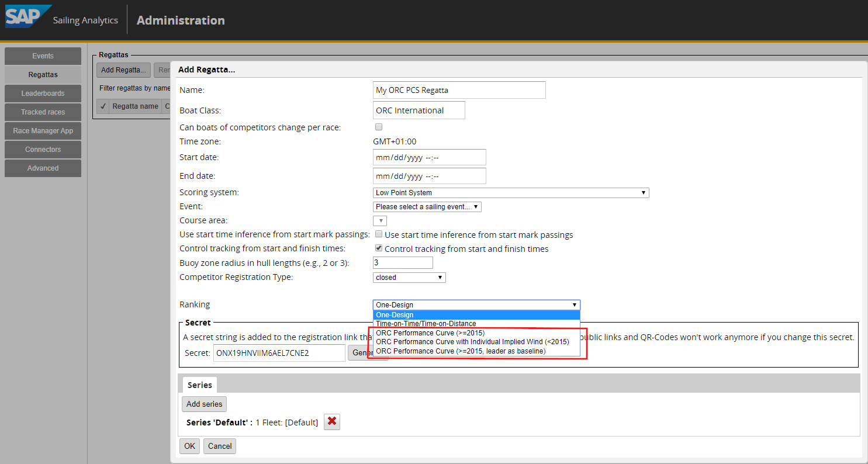The width and height of the screenshot is (868, 464).
Task: Cancel the Add Regatta dialog
Action: (x=220, y=446)
